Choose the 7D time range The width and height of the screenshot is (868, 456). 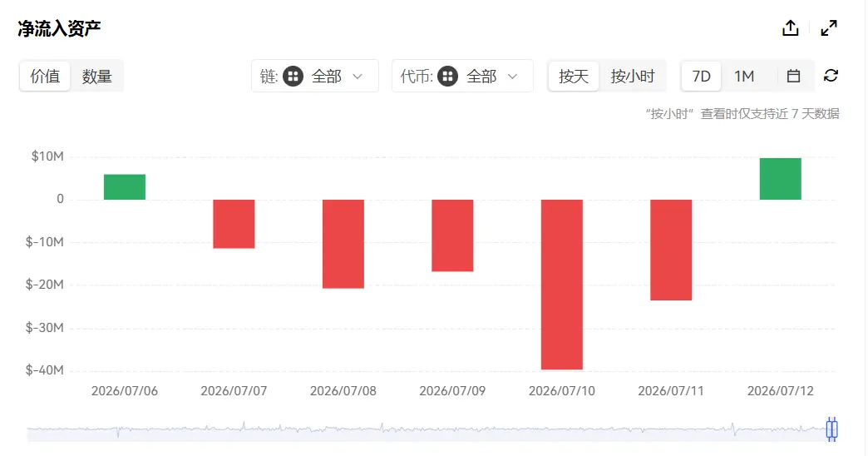click(702, 76)
